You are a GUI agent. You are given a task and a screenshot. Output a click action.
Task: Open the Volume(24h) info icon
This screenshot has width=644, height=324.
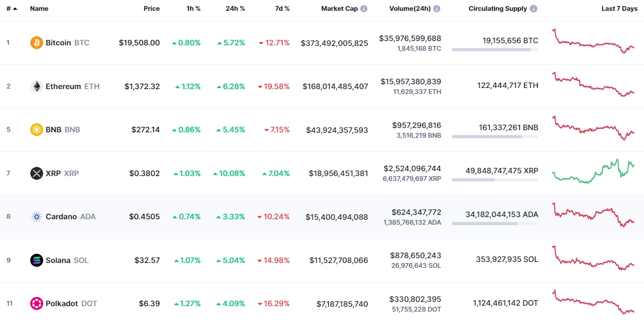437,9
